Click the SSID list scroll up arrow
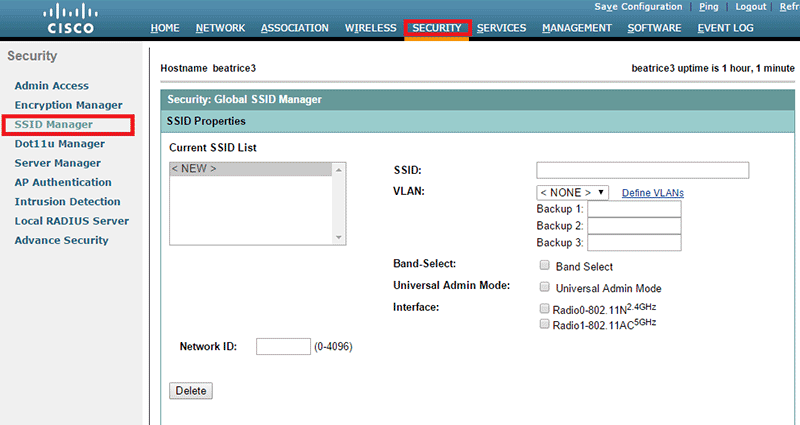Image resolution: width=800 pixels, height=425 pixels. point(339,170)
